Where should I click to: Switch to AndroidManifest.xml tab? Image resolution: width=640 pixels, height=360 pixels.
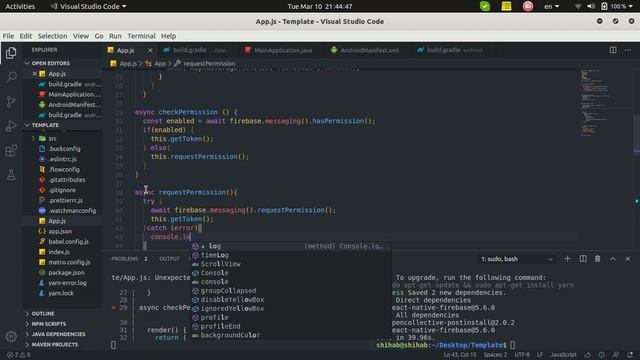click(365, 50)
